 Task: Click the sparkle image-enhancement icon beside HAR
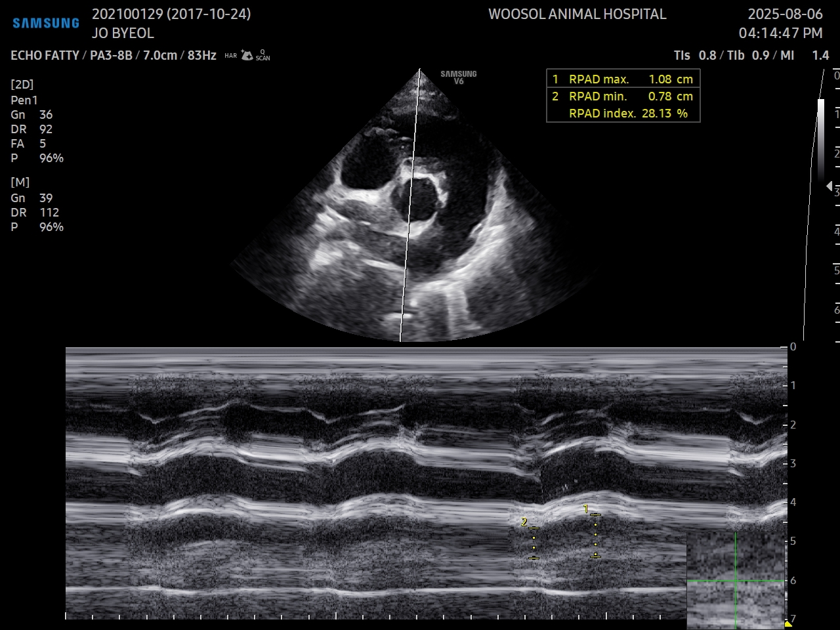247,55
